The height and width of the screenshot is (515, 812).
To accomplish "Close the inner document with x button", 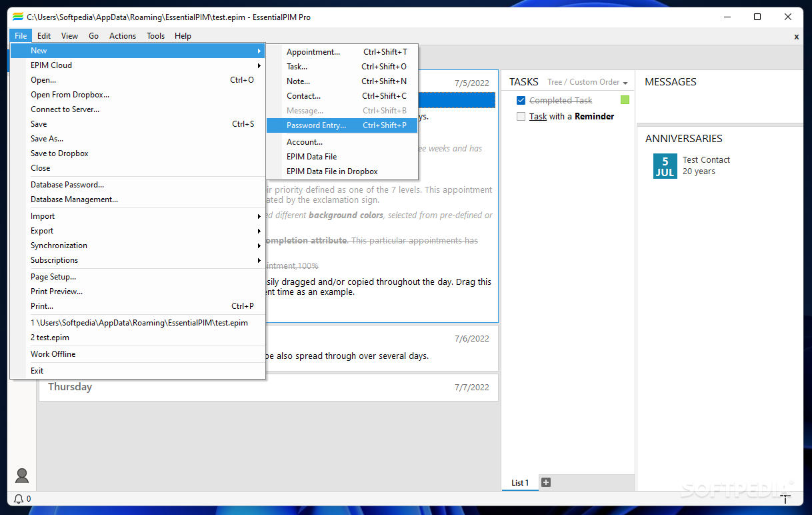I will click(797, 37).
